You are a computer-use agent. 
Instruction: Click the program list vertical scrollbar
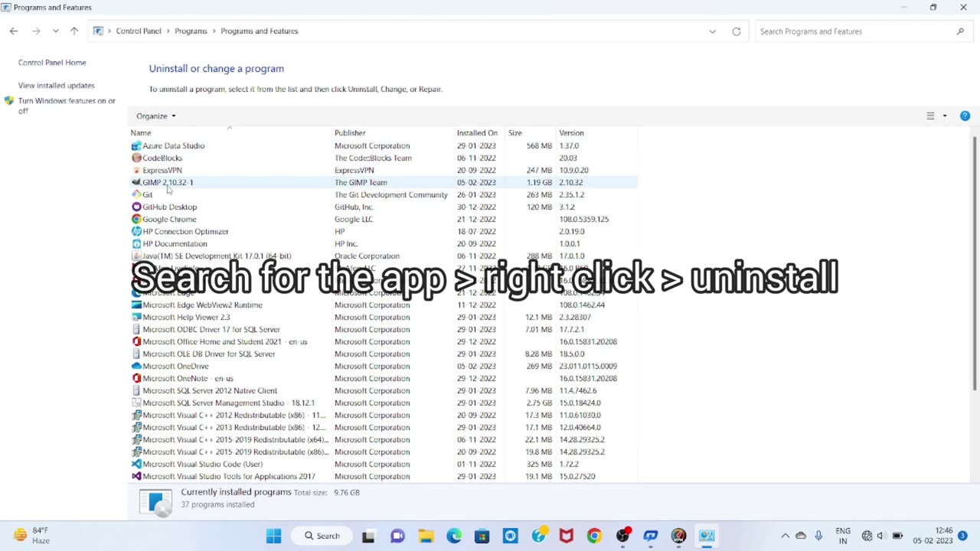click(x=975, y=264)
